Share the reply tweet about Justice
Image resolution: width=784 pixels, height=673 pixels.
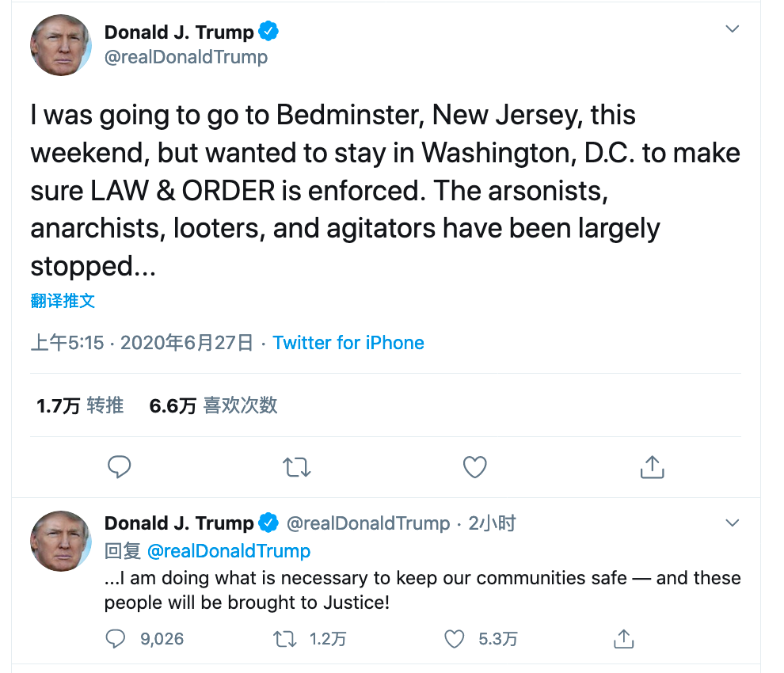tap(624, 638)
